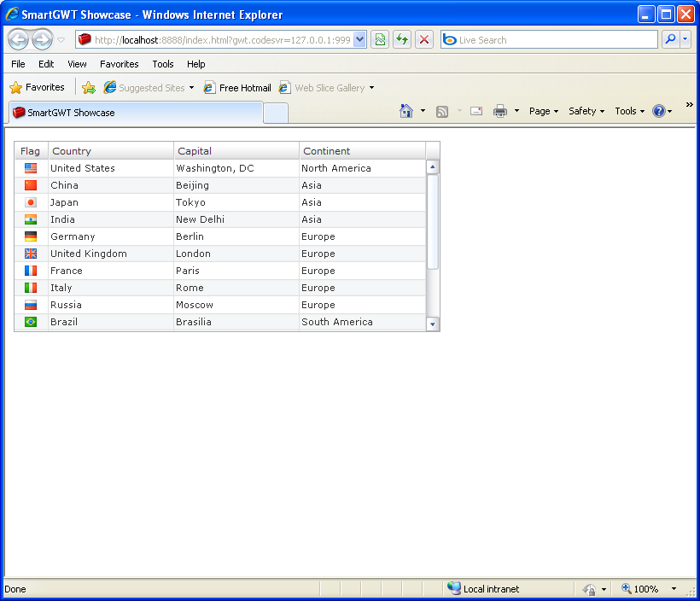Expand the zoom level dropdown arrow

(674, 589)
